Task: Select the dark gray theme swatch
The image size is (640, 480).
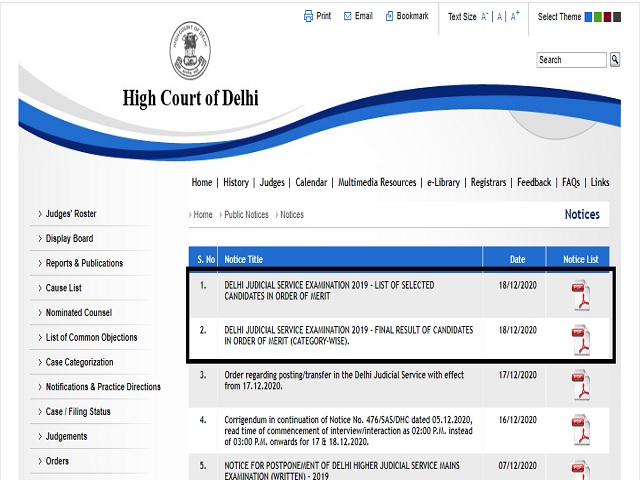Action: pyautogui.click(x=617, y=17)
